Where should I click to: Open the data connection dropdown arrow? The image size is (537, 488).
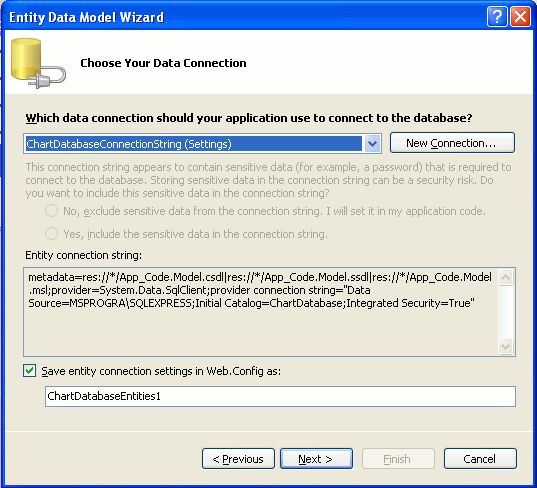(x=372, y=143)
